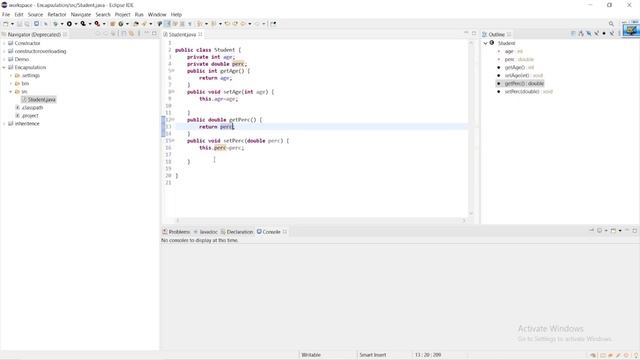Viewport: 640px width, 360px height.
Task: Minimize the Navigator view
Action: (x=147, y=33)
